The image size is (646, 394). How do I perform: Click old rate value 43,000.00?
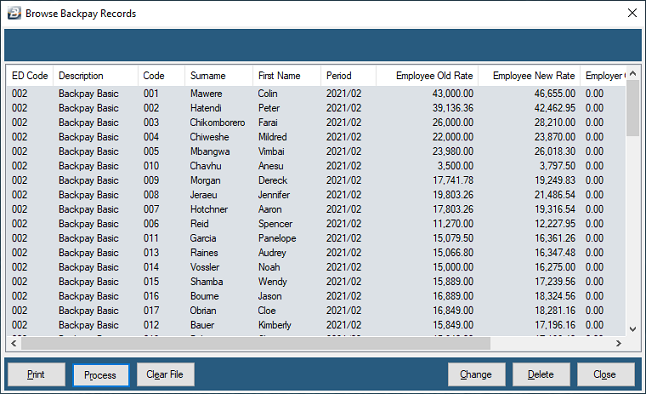coord(453,94)
